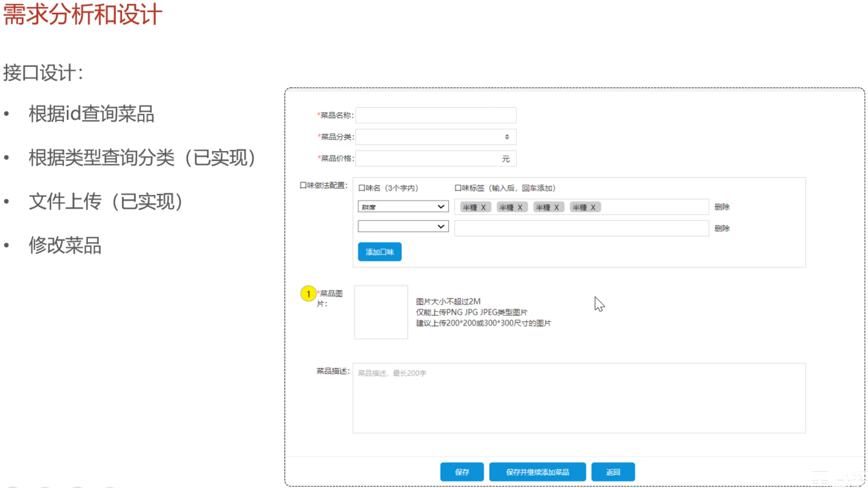The height and width of the screenshot is (488, 868).
Task: Click the empty flavor tags input field
Action: click(581, 228)
